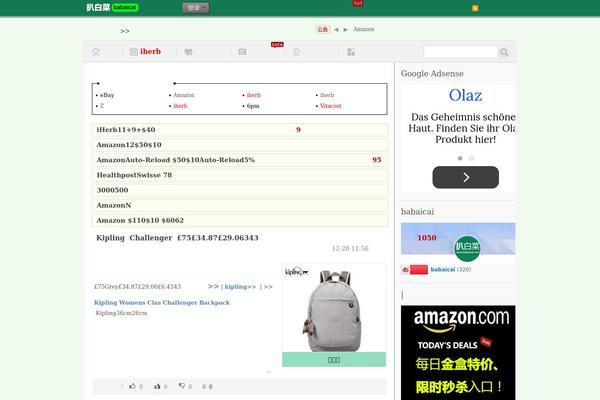The height and width of the screenshot is (400, 600).
Task: Open the Kipling Challenger post title
Action: click(x=177, y=238)
